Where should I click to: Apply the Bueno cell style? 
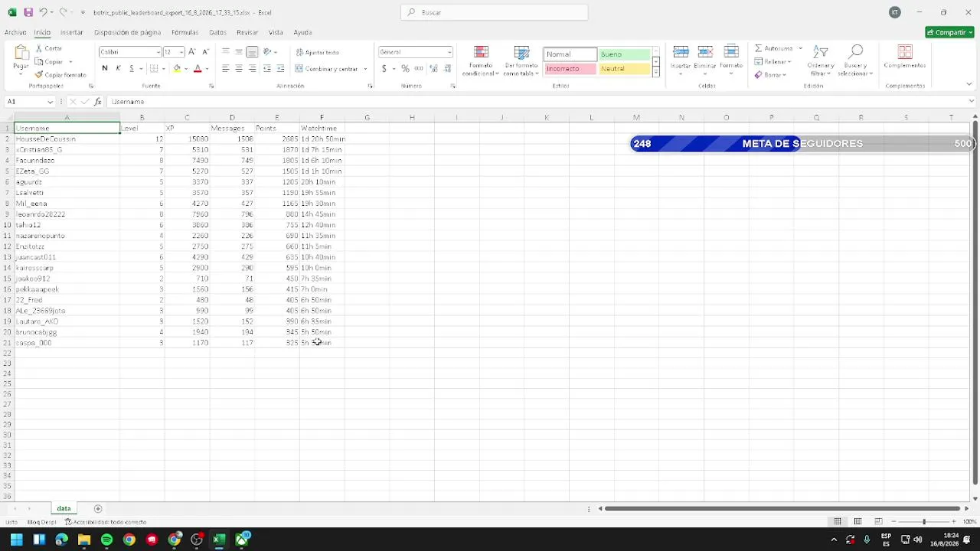(624, 54)
